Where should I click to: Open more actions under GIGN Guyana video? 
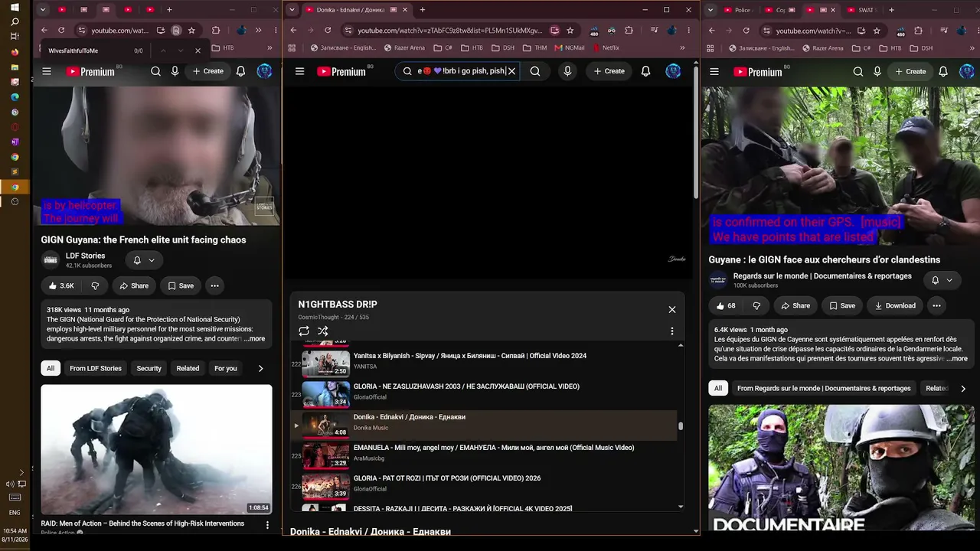[x=214, y=285]
